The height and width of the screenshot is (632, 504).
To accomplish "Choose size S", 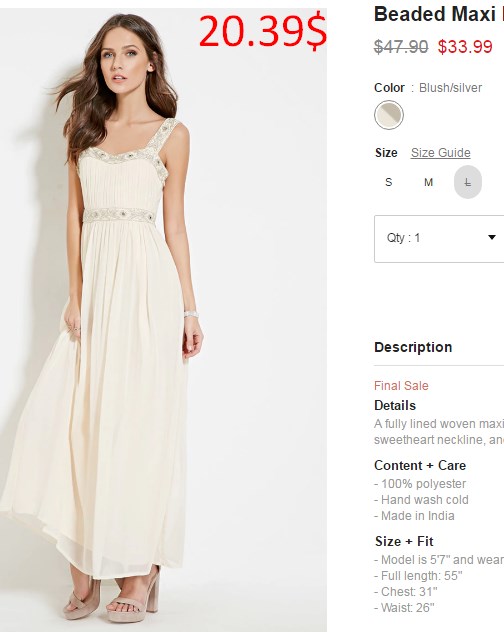I will (x=389, y=182).
